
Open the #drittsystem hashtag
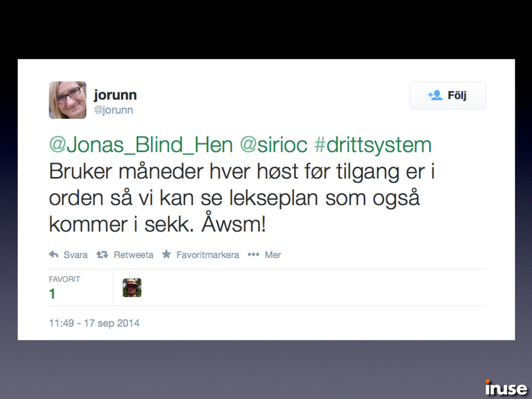click(x=373, y=145)
